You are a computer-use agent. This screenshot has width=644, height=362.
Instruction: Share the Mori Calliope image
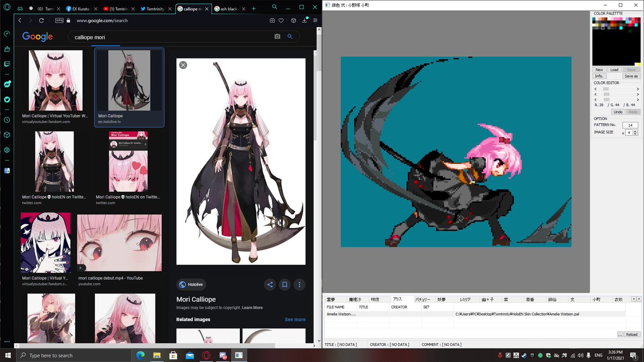coord(270,285)
